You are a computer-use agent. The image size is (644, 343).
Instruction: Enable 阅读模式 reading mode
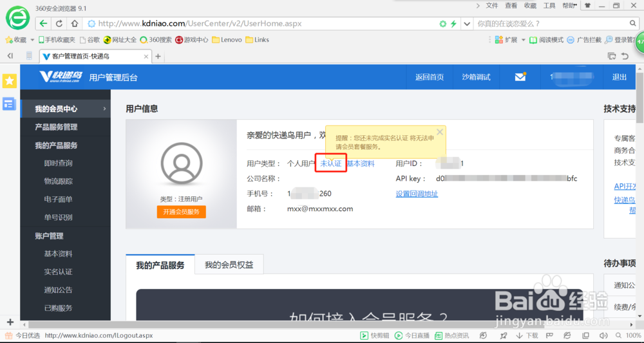click(547, 40)
